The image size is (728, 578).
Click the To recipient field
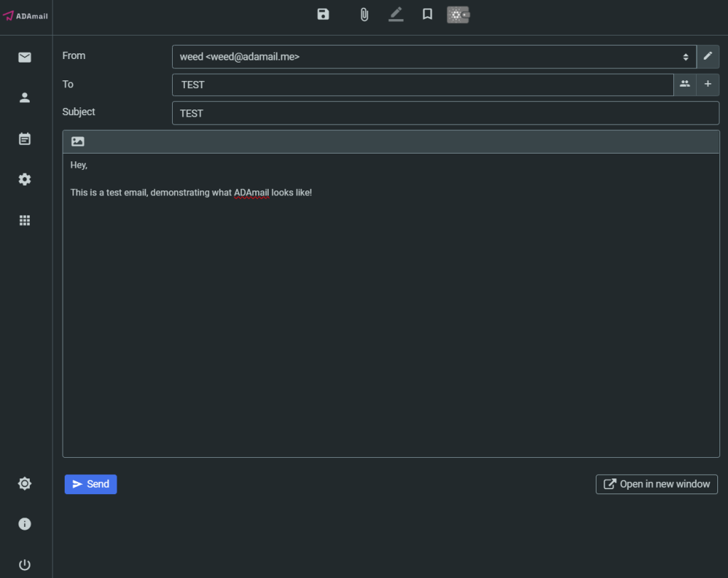(x=422, y=85)
